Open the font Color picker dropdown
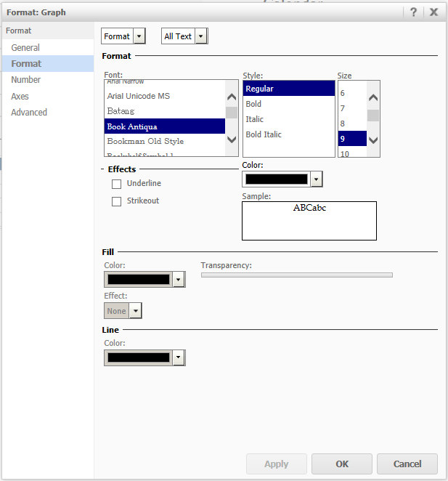Viewport: 448px width, 481px height. [317, 179]
